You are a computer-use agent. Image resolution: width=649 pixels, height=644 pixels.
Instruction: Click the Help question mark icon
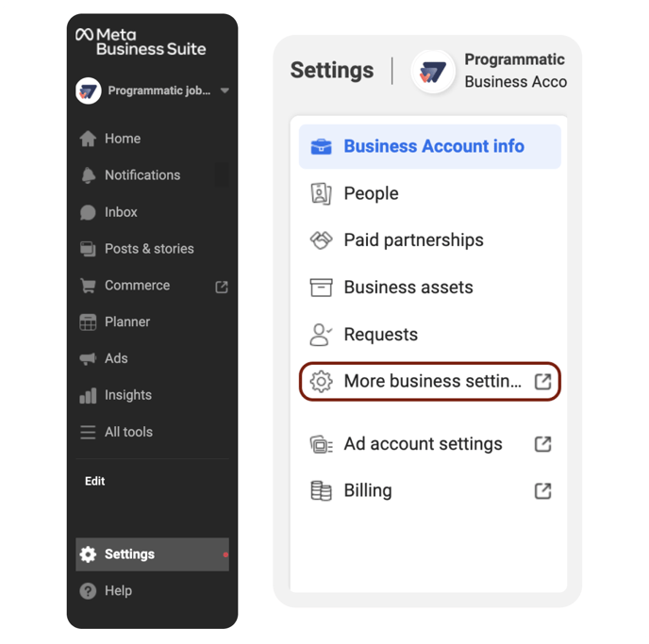[88, 591]
